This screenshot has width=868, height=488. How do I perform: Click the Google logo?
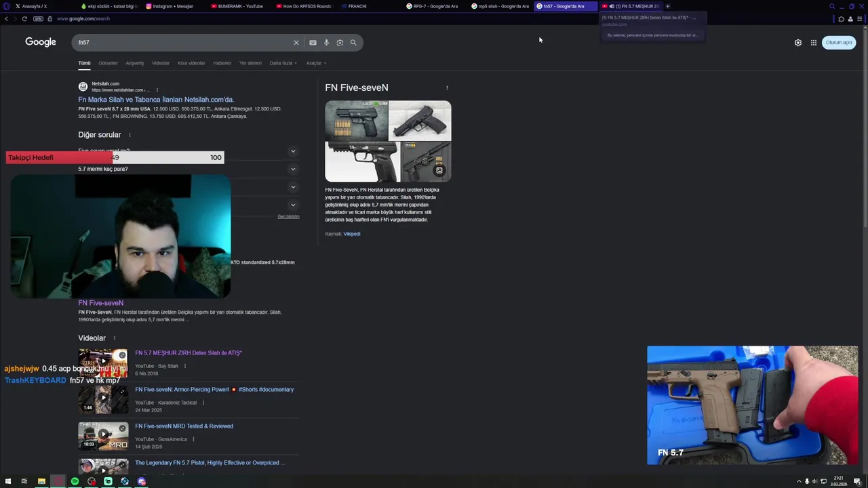[x=41, y=42]
